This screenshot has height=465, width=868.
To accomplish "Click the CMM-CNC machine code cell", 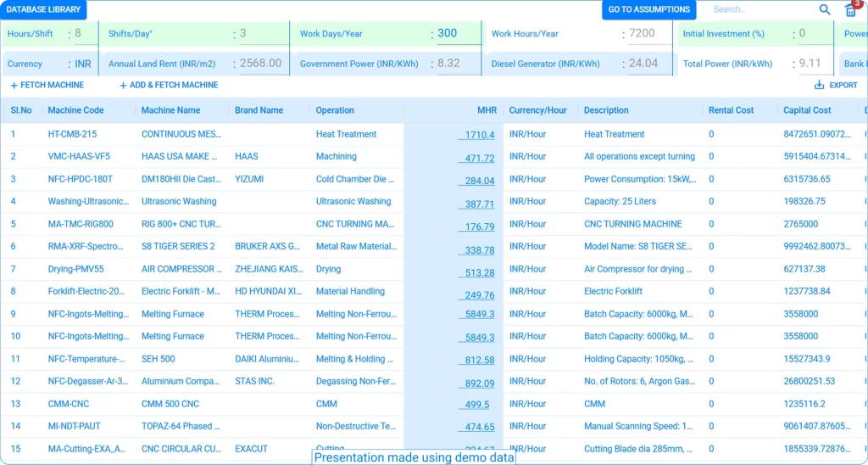I will click(x=68, y=404).
